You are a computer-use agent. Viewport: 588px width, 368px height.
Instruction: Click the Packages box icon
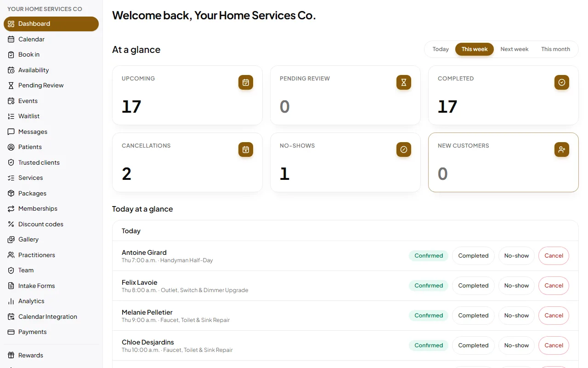click(x=11, y=193)
